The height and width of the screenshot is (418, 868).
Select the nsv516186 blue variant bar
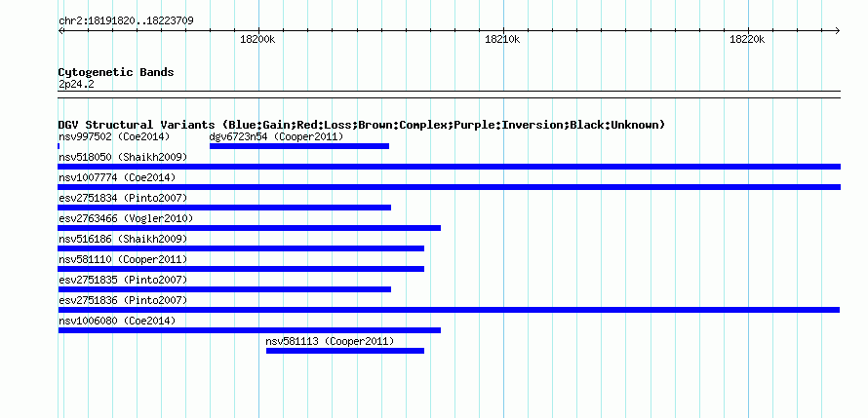(241, 248)
